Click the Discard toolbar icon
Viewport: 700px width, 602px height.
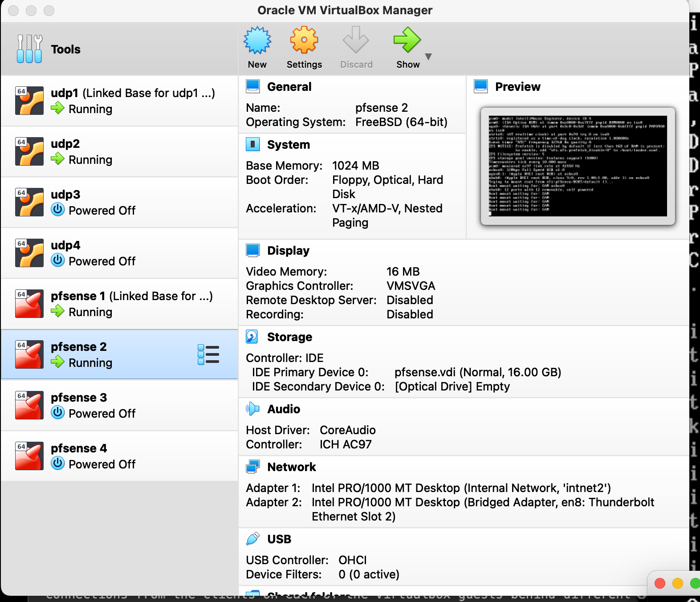pos(356,40)
